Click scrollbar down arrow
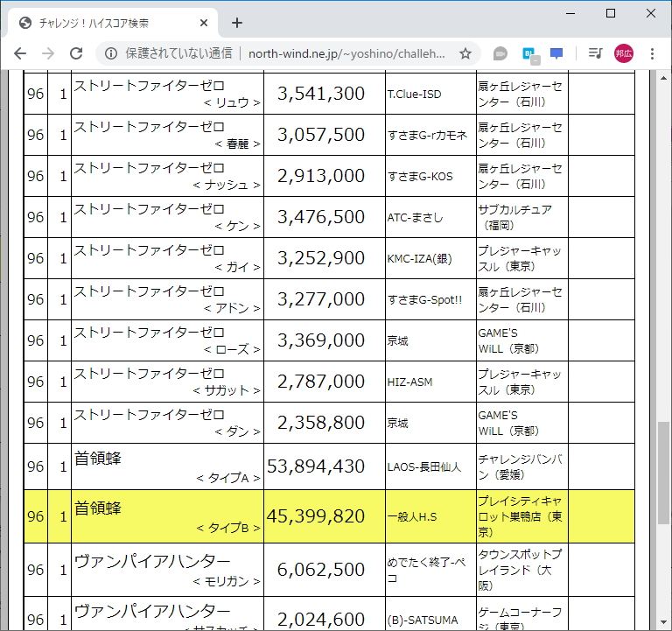This screenshot has height=631, width=672. point(663,622)
